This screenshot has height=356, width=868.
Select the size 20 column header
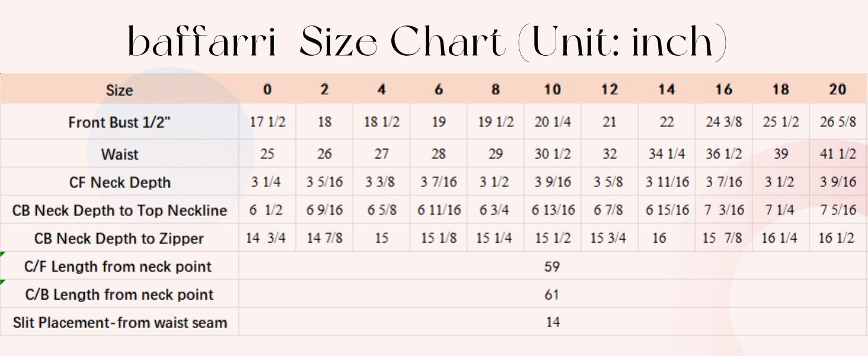click(x=838, y=90)
